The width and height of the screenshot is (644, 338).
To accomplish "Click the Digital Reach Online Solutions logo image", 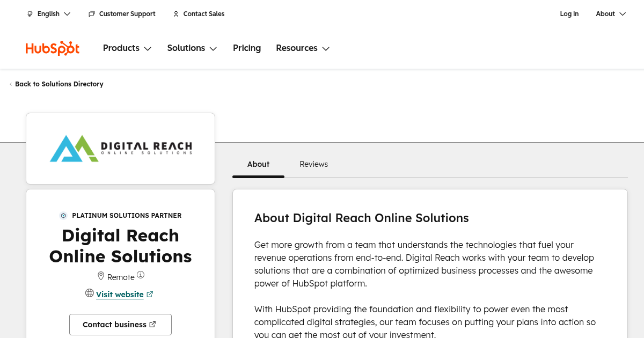I will [x=121, y=148].
